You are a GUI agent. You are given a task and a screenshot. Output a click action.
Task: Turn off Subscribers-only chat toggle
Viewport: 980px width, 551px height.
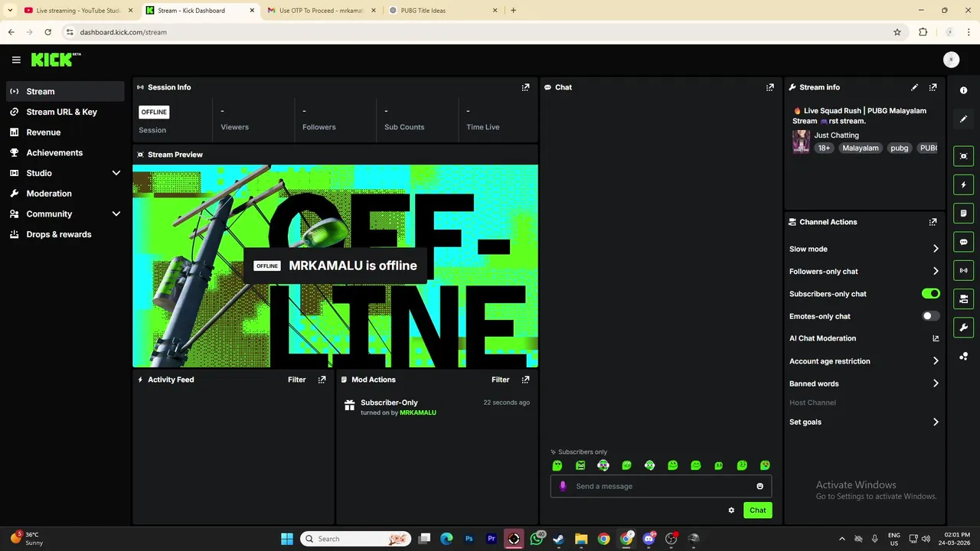pos(930,294)
